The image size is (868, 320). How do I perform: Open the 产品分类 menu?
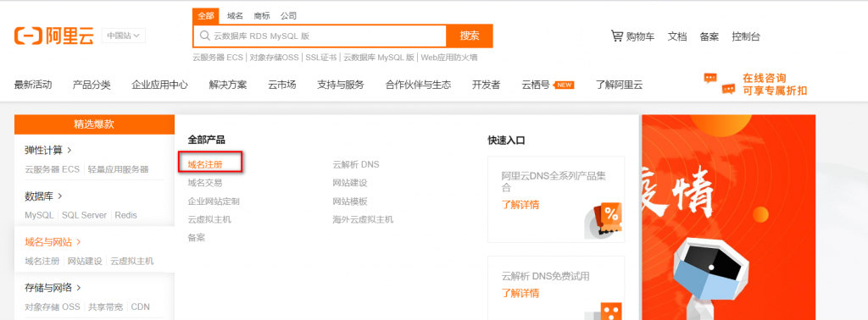pyautogui.click(x=92, y=85)
